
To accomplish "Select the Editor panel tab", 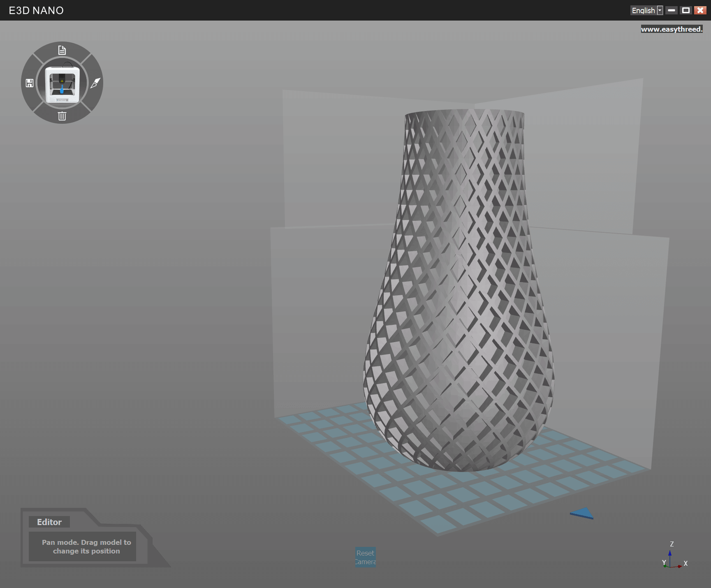I will click(x=49, y=522).
